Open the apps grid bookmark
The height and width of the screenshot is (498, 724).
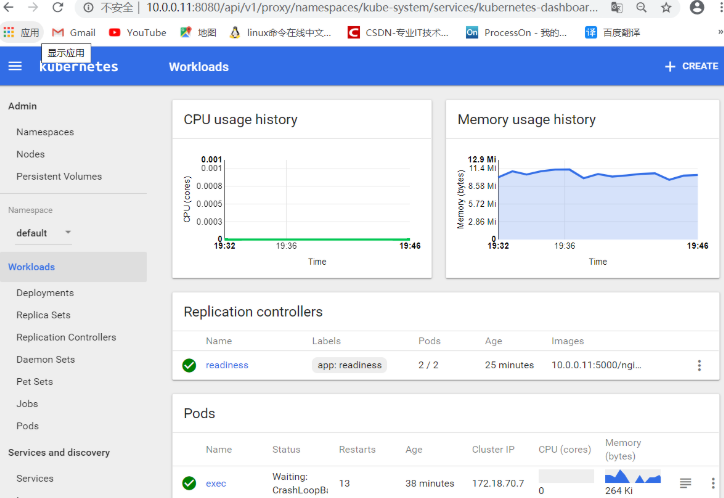point(21,32)
